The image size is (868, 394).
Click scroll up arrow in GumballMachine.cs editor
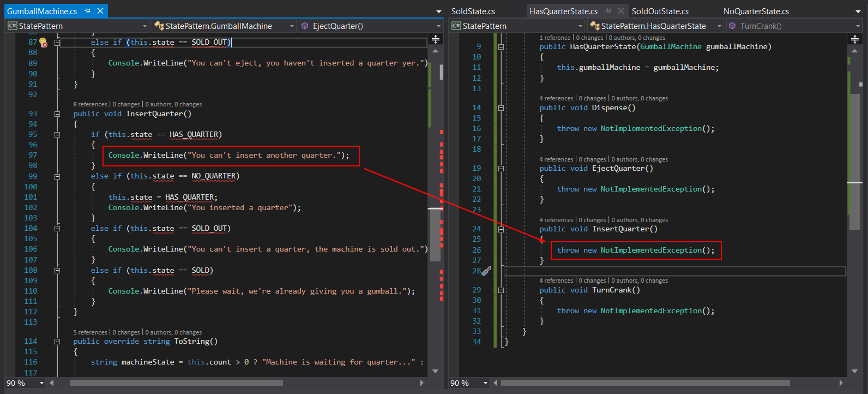(x=435, y=51)
